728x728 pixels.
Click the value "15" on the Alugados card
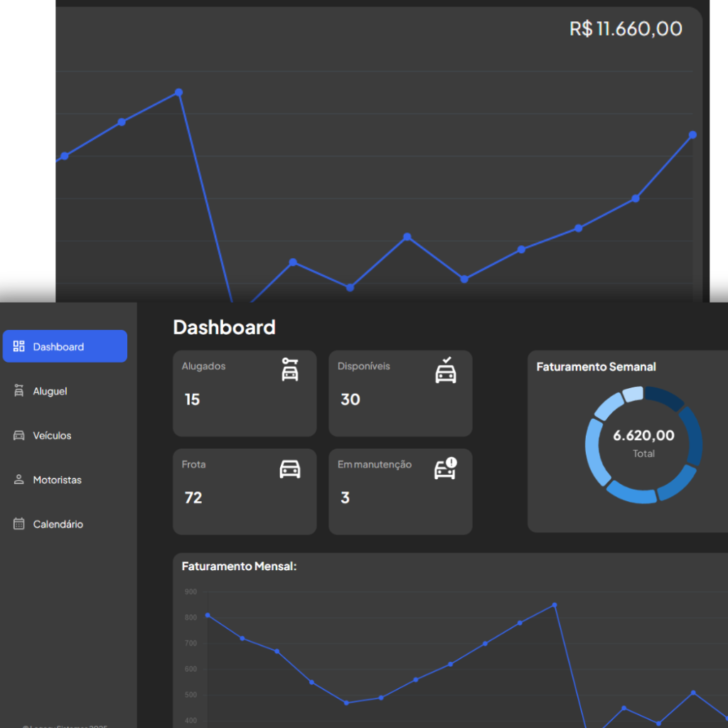pos(192,400)
